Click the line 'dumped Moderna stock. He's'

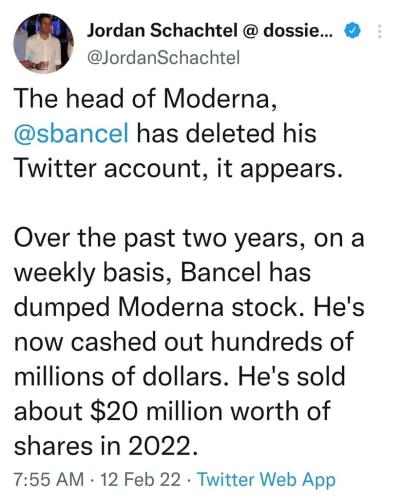point(189,308)
